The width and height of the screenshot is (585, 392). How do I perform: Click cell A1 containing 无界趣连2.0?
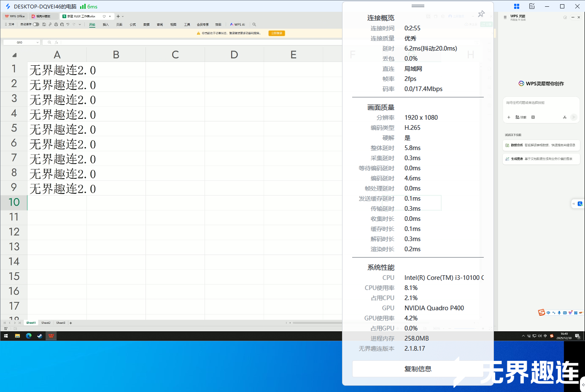pos(57,70)
